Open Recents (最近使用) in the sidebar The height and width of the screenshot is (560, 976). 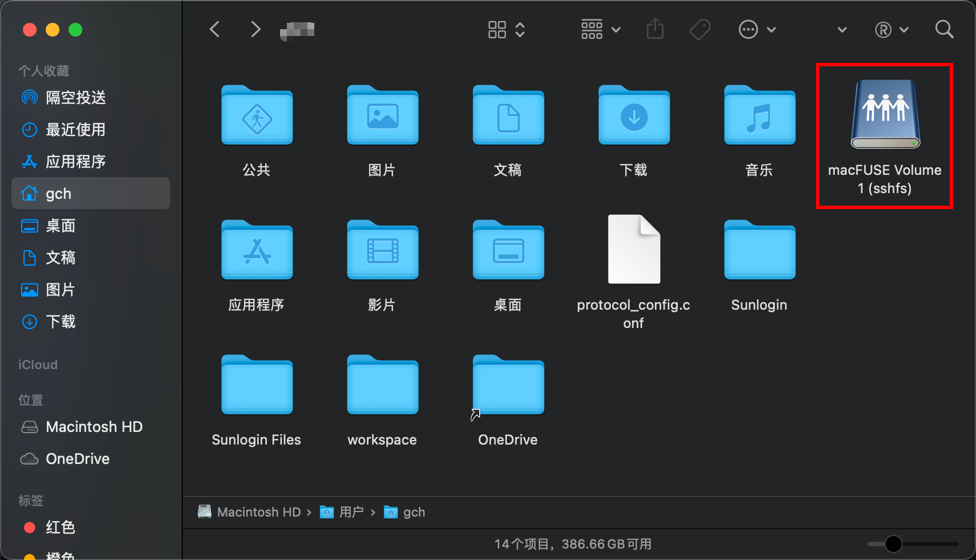tap(75, 130)
